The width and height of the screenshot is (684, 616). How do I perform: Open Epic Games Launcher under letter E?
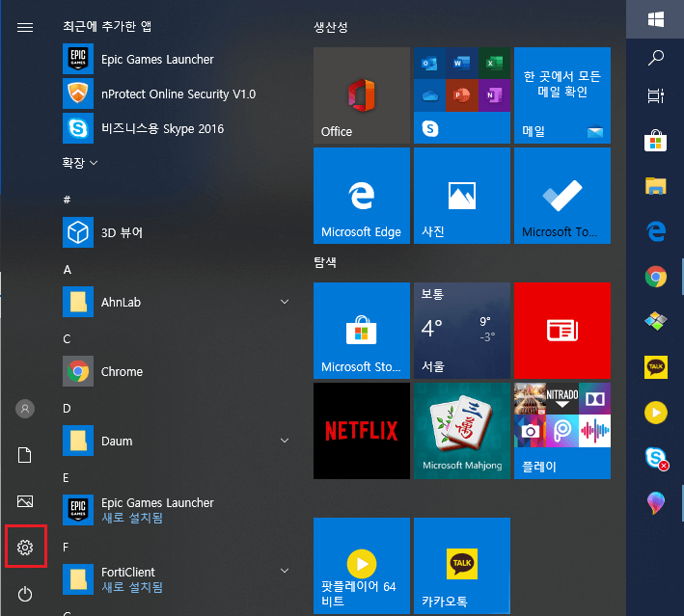[177, 510]
